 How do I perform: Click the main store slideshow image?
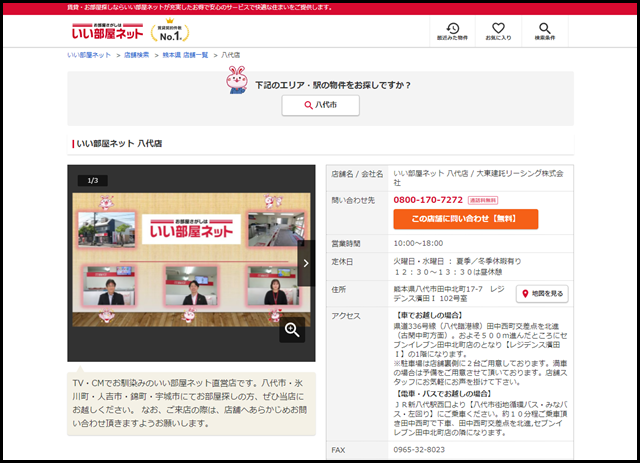191,260
